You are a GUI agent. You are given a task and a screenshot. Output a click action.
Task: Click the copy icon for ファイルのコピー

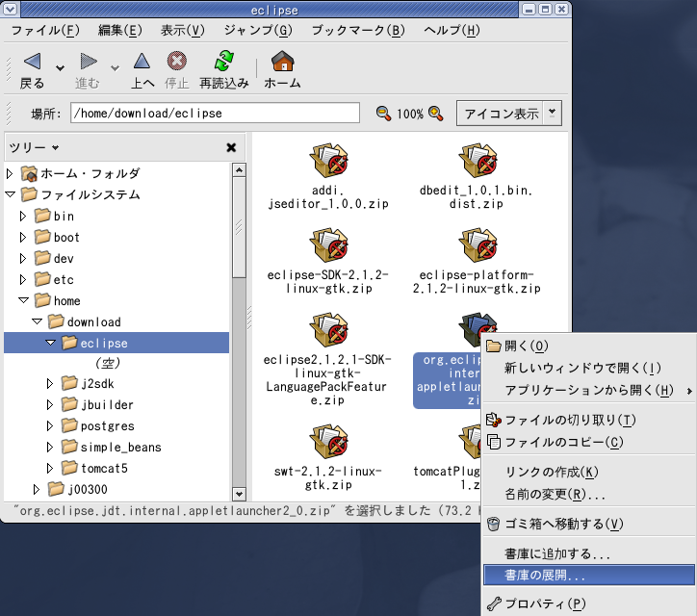pos(494,442)
